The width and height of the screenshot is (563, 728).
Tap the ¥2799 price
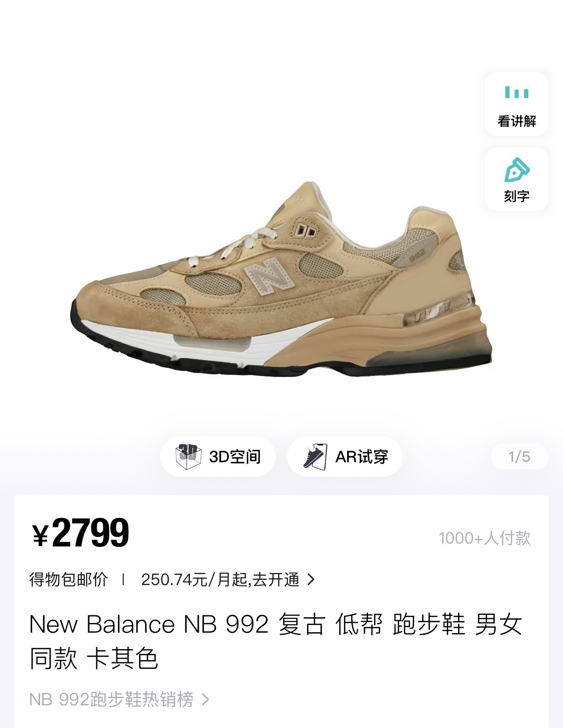[80, 533]
